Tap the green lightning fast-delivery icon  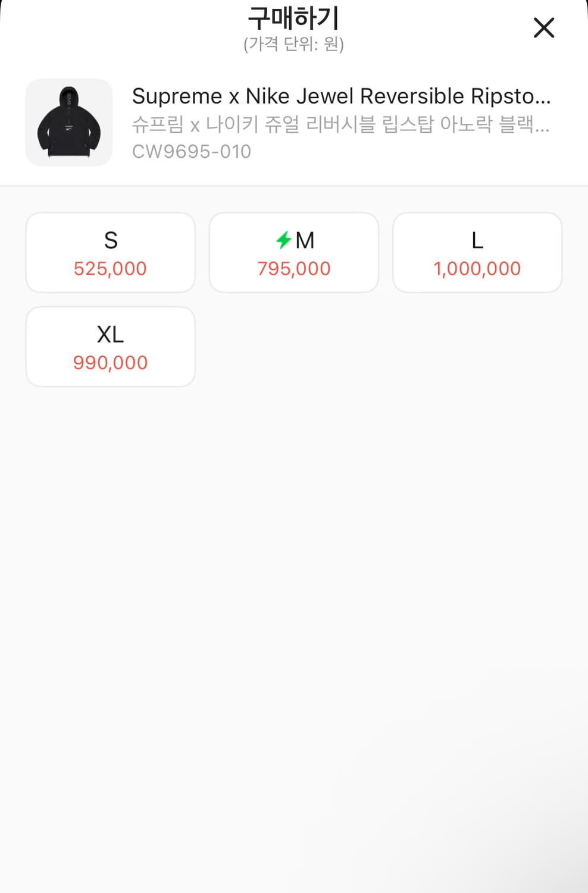[283, 240]
